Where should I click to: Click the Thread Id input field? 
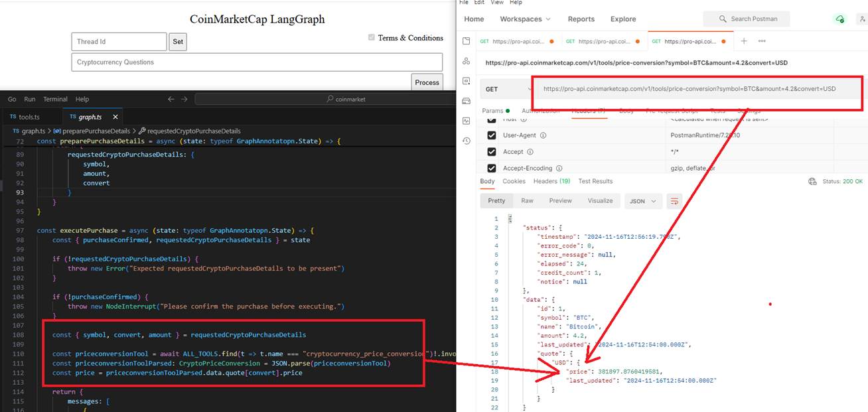(x=119, y=42)
